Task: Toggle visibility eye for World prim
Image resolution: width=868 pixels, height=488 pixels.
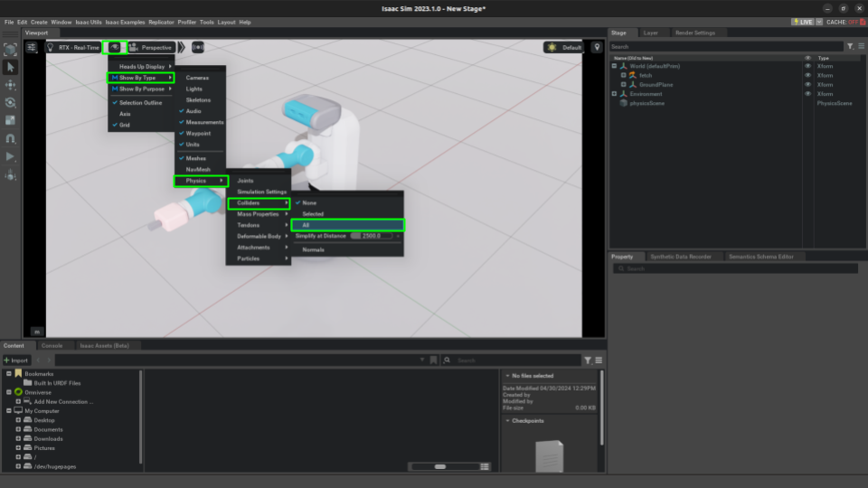Action: [807, 66]
